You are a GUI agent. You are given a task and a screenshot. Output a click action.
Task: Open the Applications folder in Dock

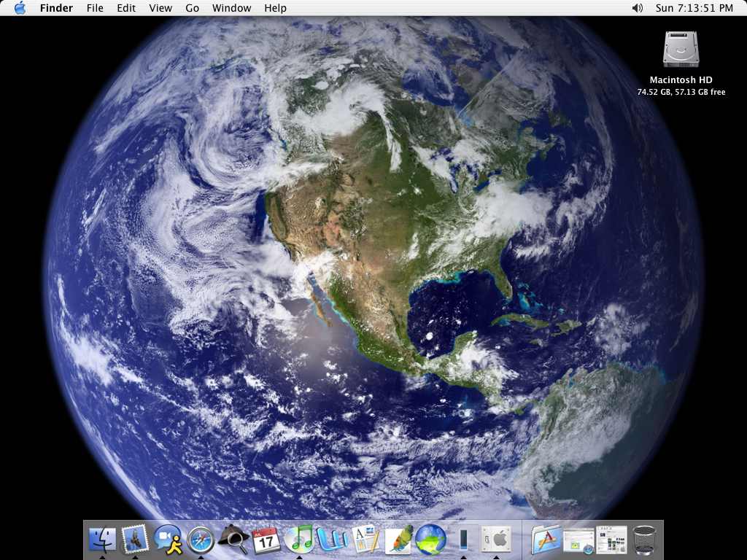pyautogui.click(x=546, y=540)
